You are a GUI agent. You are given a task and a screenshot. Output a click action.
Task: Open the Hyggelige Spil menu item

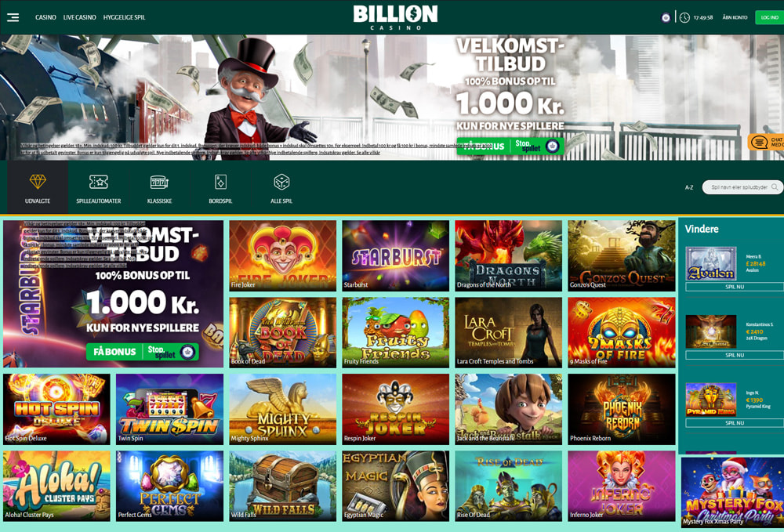[x=124, y=17]
